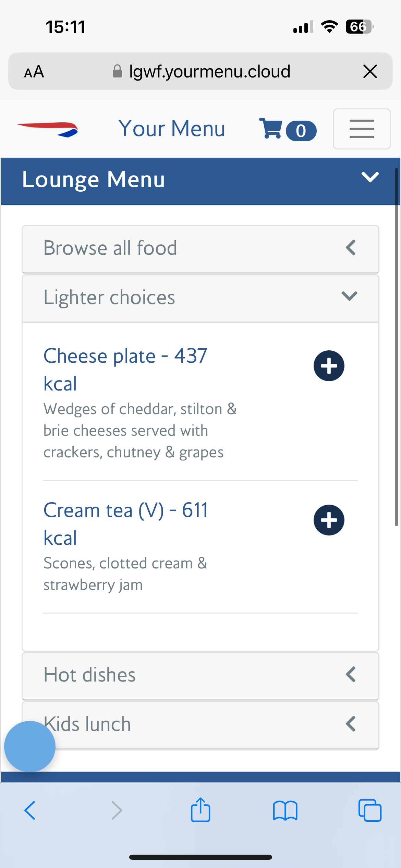Viewport: 401px width, 868px height.
Task: Expand the Hot dishes section
Action: (x=200, y=675)
